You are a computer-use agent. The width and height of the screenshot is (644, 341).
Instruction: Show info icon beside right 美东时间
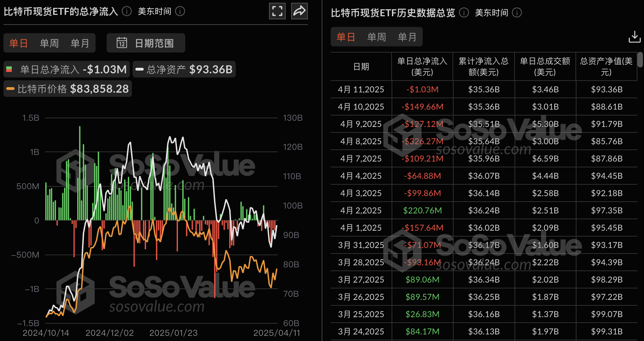pyautogui.click(x=517, y=13)
